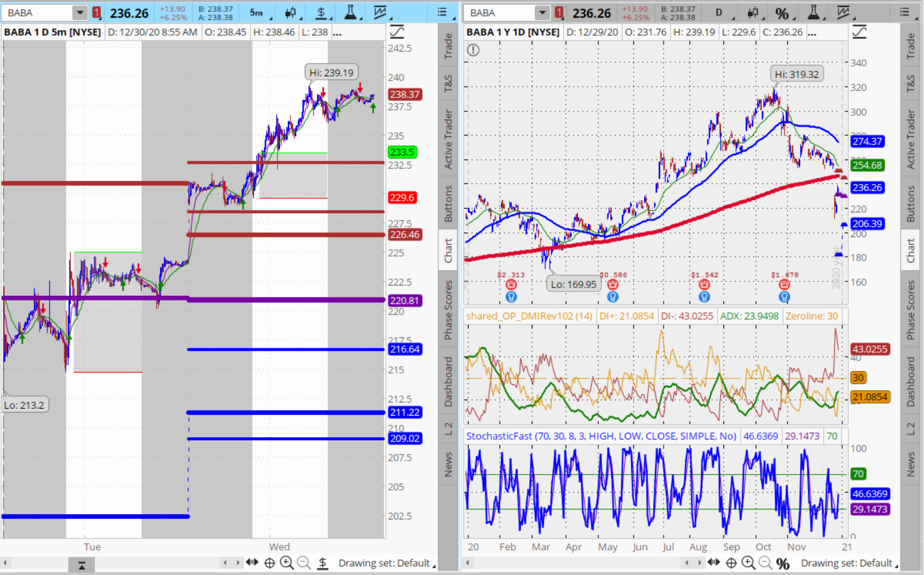Click the scroll-to-latest button under left chart
924x575 pixels.
(82, 565)
